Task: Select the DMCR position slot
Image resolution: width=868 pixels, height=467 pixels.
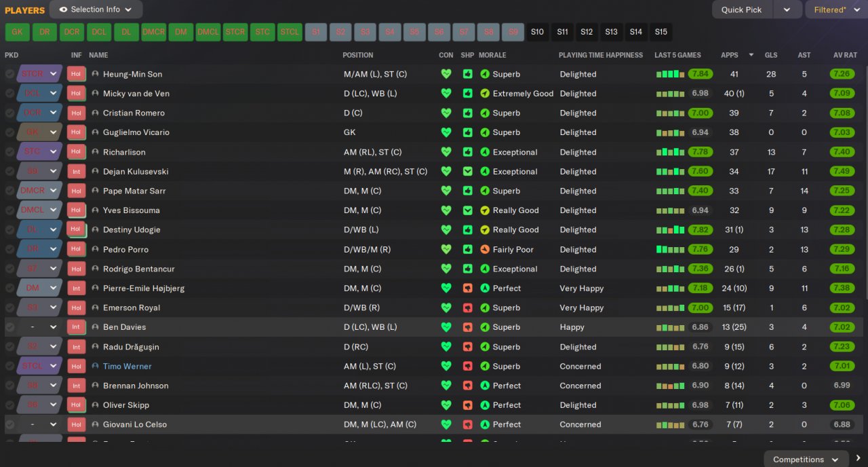Action: [x=154, y=32]
